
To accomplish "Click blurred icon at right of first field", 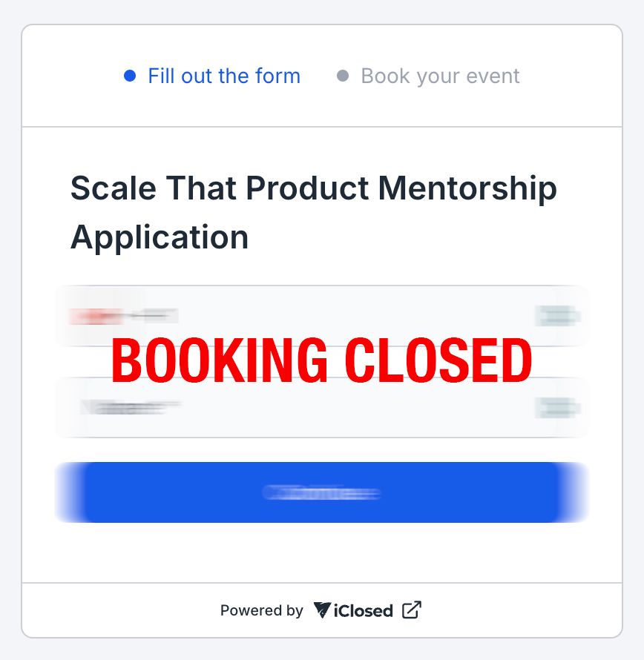I will 557,317.
